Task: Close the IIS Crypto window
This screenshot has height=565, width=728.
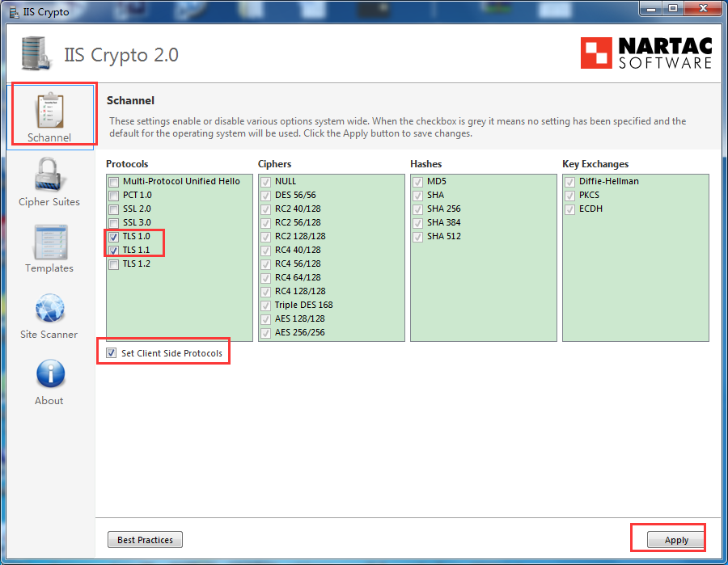Action: point(703,8)
